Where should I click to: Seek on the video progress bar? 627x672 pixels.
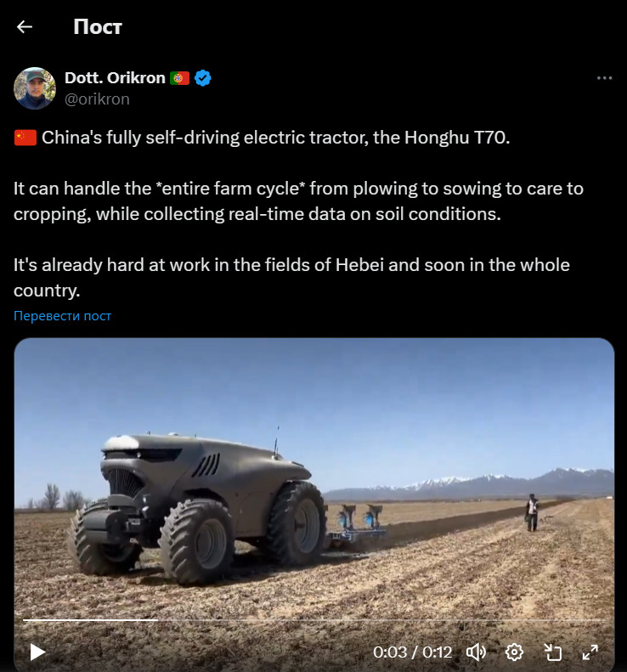316,619
